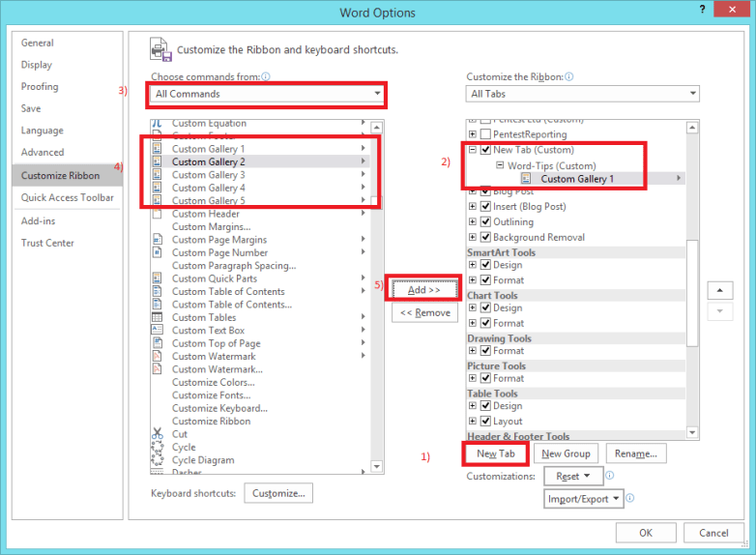Click the Cut scissors icon
This screenshot has height=555, width=756.
[158, 433]
